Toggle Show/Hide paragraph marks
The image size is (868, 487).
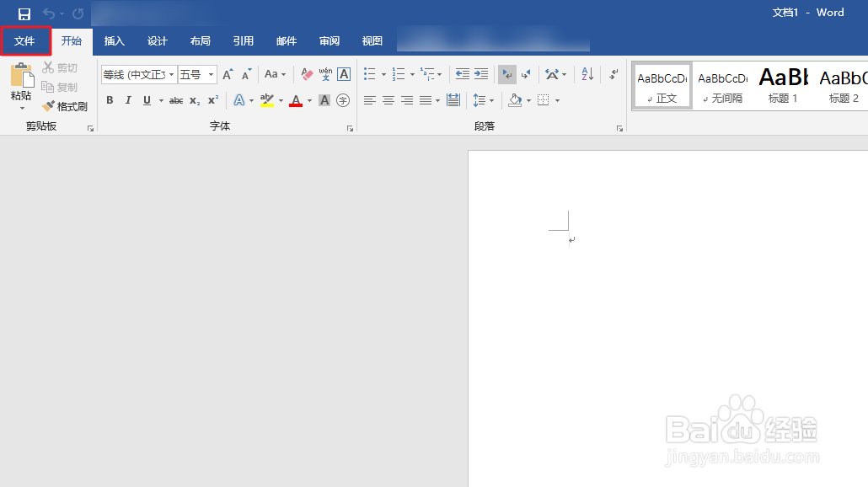(x=613, y=74)
